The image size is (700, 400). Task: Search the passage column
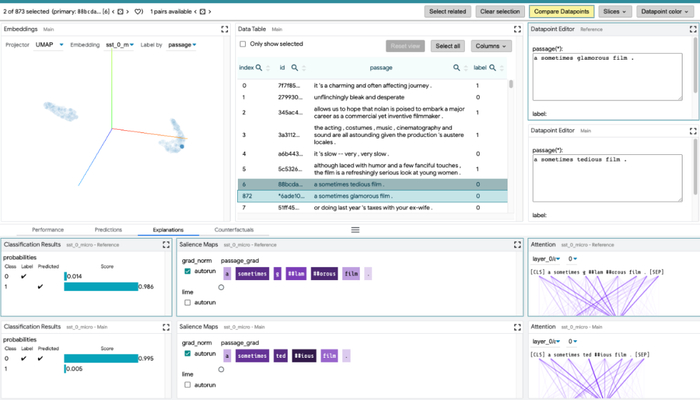[456, 67]
